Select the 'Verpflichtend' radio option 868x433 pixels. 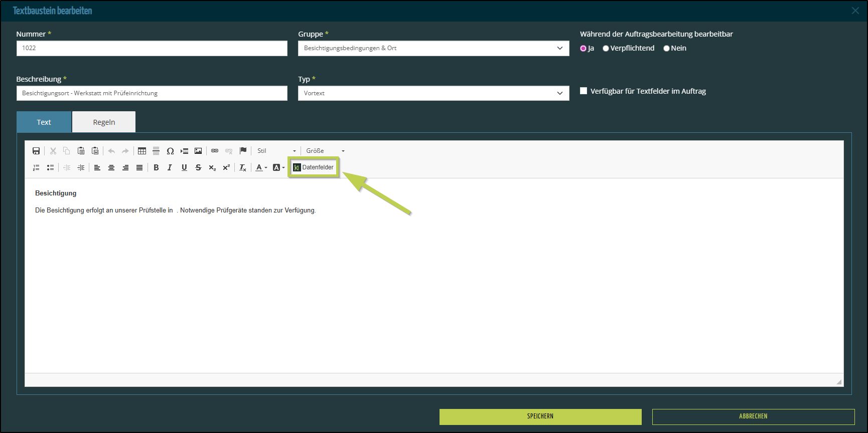tap(606, 49)
